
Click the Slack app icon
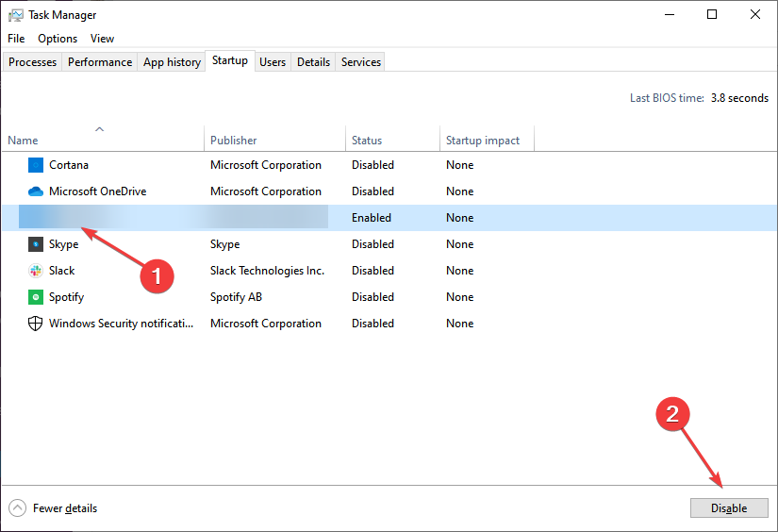click(35, 271)
